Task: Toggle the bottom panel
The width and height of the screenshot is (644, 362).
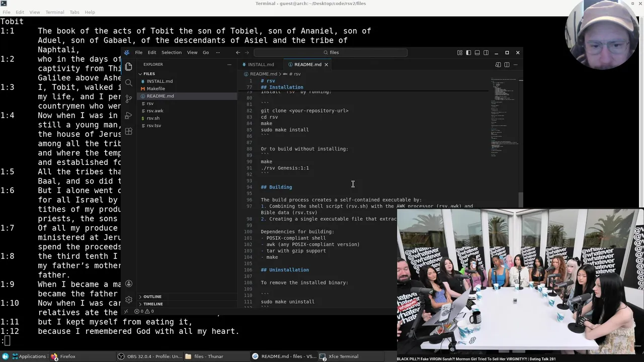Action: (477, 52)
